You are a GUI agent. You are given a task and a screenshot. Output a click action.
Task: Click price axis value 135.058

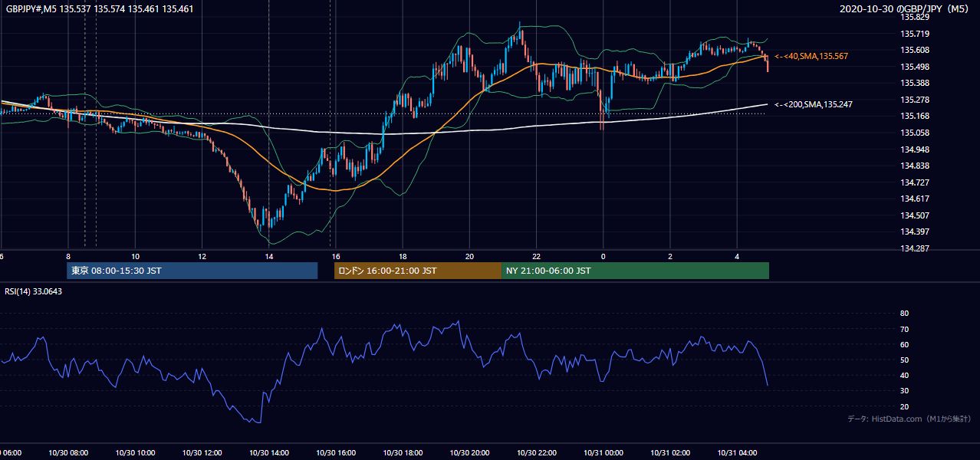(x=914, y=133)
